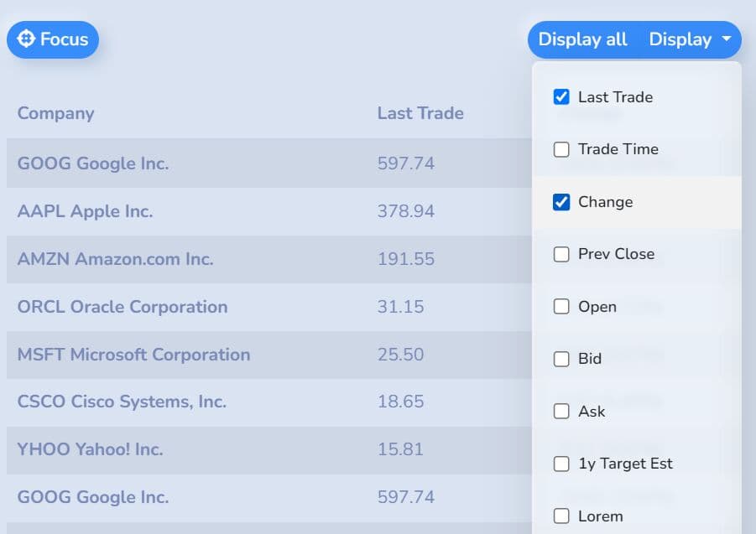Click the crosshair icon in Focus button
The width and height of the screenshot is (756, 534).
point(26,39)
